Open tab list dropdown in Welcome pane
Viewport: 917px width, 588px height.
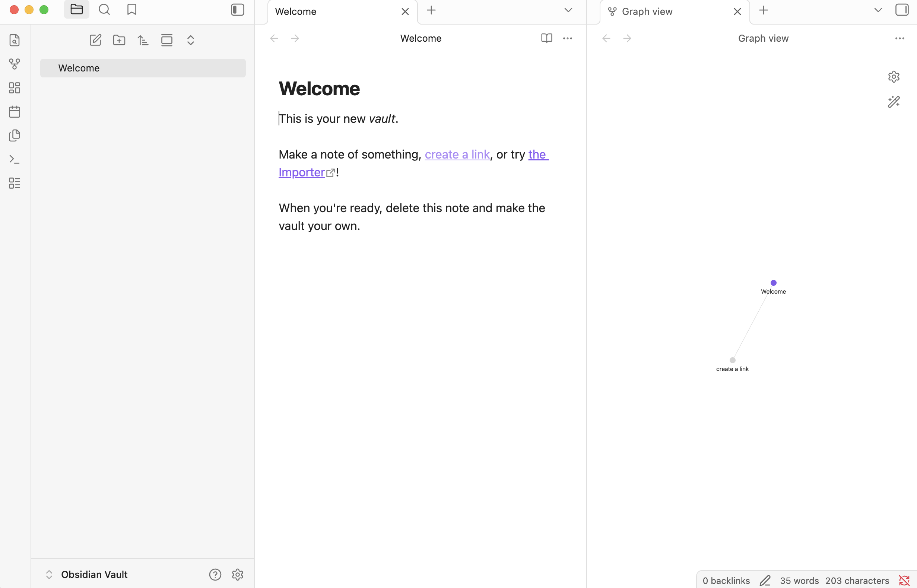click(x=568, y=10)
